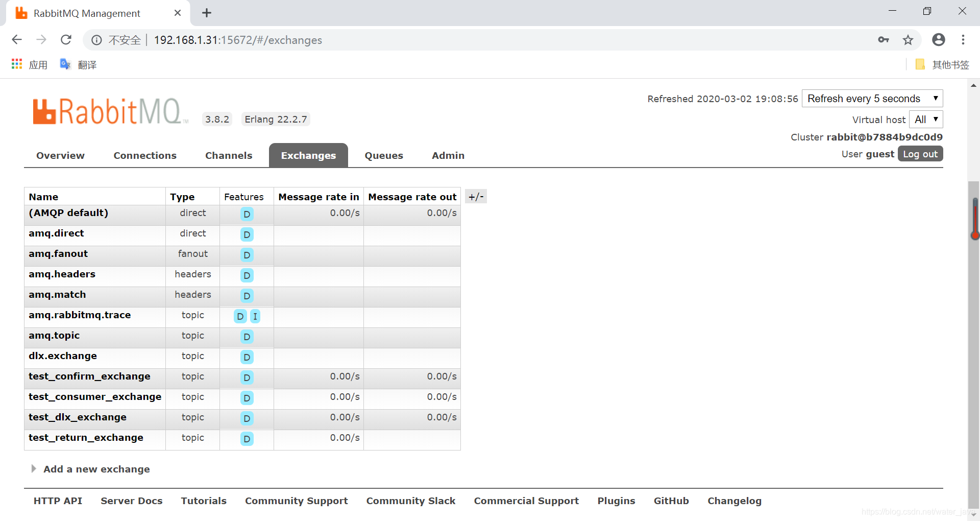The height and width of the screenshot is (521, 980).
Task: Click the D feature badge for dlx.exchange
Action: (247, 357)
